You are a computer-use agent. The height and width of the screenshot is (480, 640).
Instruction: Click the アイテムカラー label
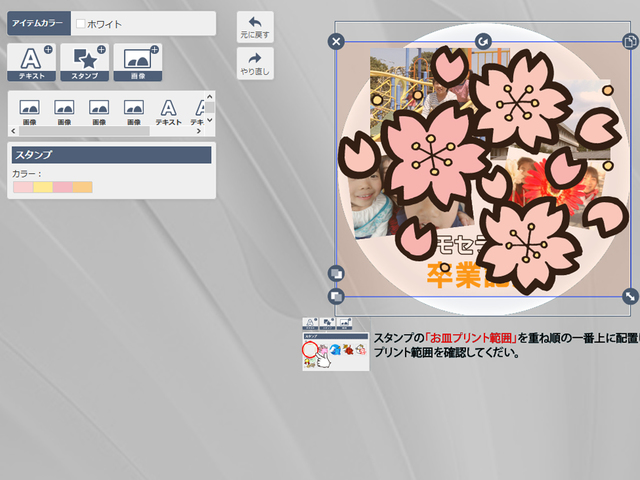pyautogui.click(x=38, y=23)
